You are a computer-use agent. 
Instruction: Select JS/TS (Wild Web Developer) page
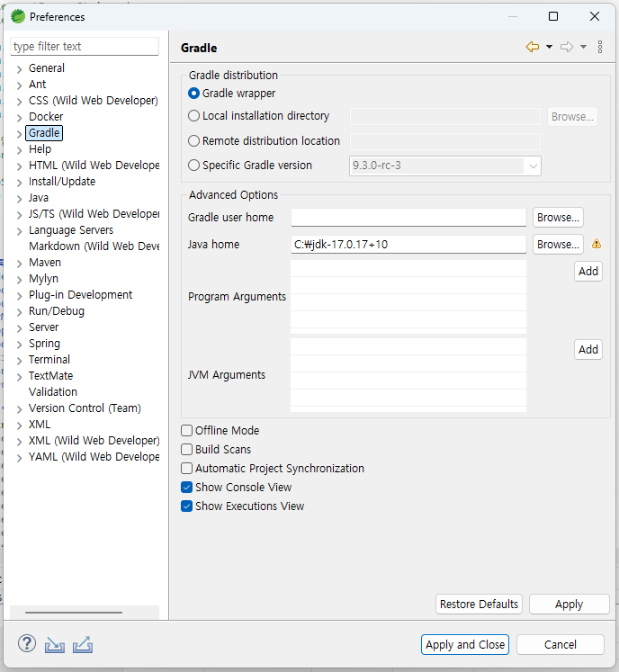[x=94, y=214]
